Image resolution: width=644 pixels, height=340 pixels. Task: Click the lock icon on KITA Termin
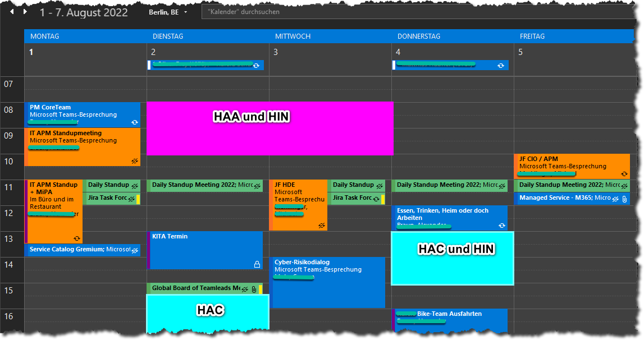coord(257,264)
